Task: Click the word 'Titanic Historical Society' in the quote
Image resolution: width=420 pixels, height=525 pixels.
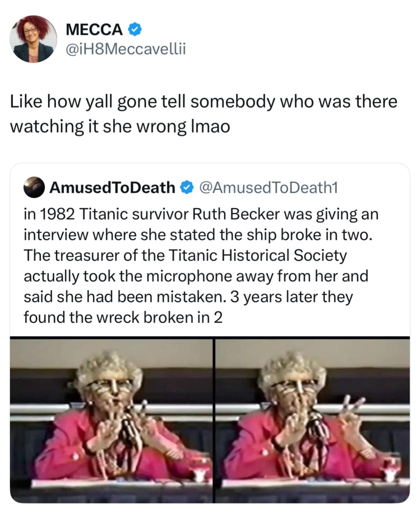Action: 258,256
